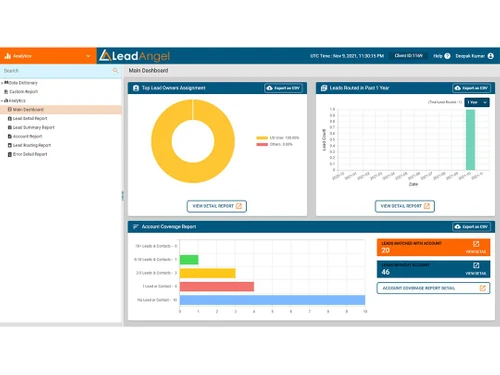Click Account Coverage Report header icon
This screenshot has height=375, width=500.
(136, 227)
